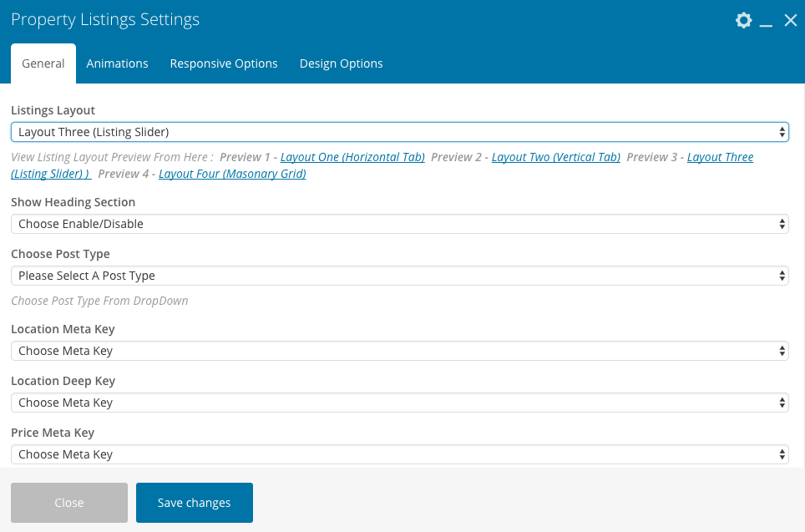Open the settings gear icon
805x532 pixels.
pyautogui.click(x=743, y=20)
